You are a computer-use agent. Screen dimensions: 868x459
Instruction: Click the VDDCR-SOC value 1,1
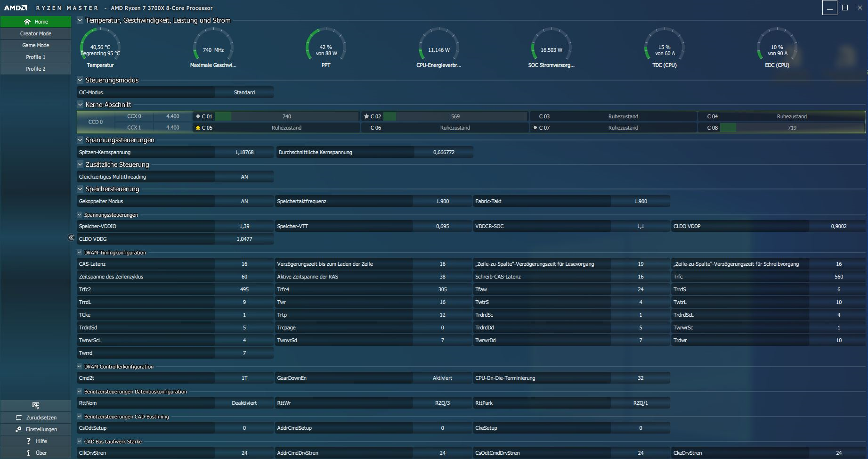641,226
